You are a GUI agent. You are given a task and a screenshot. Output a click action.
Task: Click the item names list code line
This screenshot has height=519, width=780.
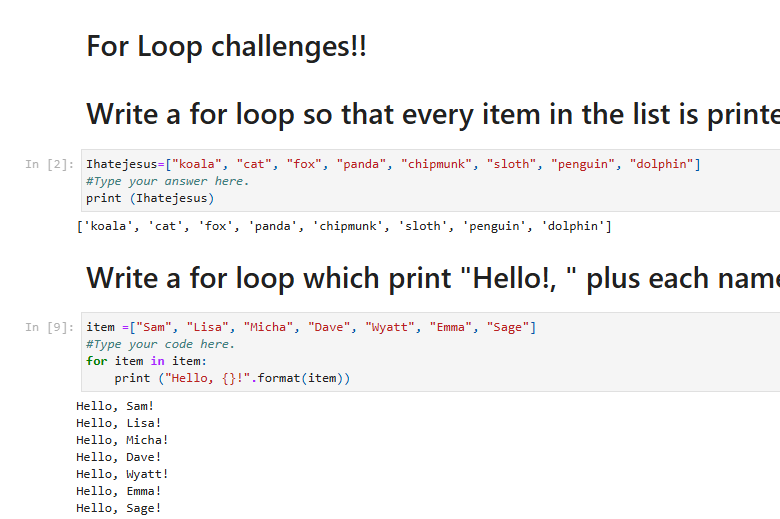tap(311, 327)
